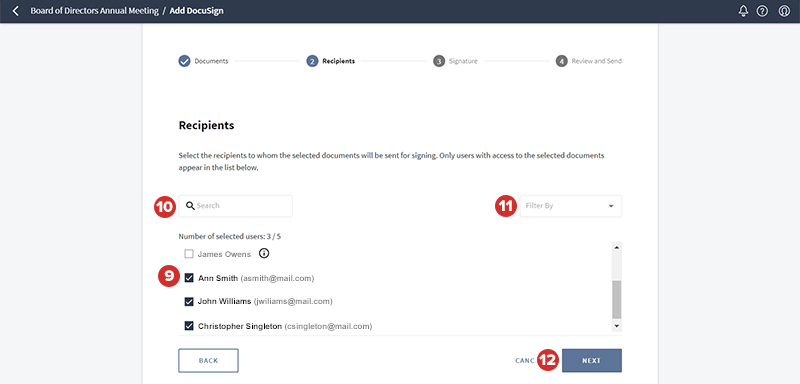This screenshot has height=384, width=800.
Task: Go to the Recipients step label
Action: coord(339,61)
